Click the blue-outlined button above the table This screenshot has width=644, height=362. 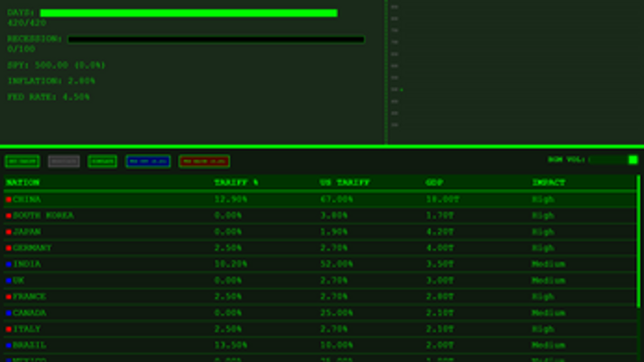coord(147,161)
